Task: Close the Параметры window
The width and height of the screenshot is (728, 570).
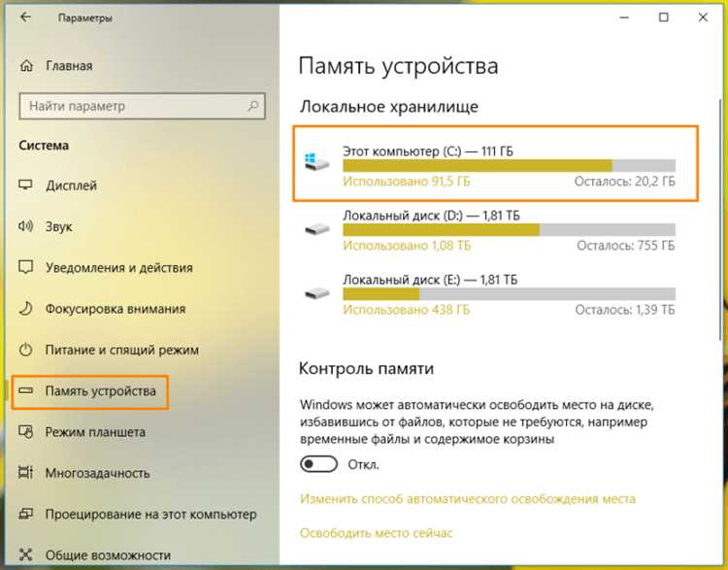Action: click(703, 17)
